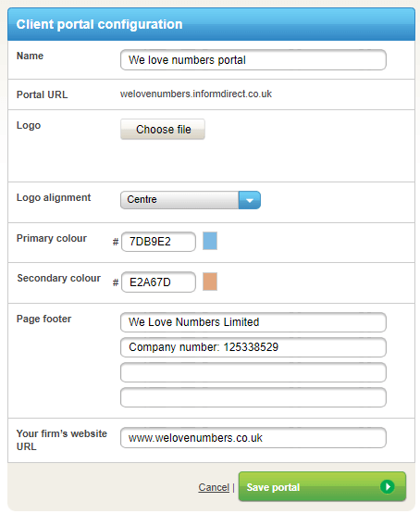Image resolution: width=420 pixels, height=514 pixels.
Task: Select the Company number footer field
Action: (253, 347)
